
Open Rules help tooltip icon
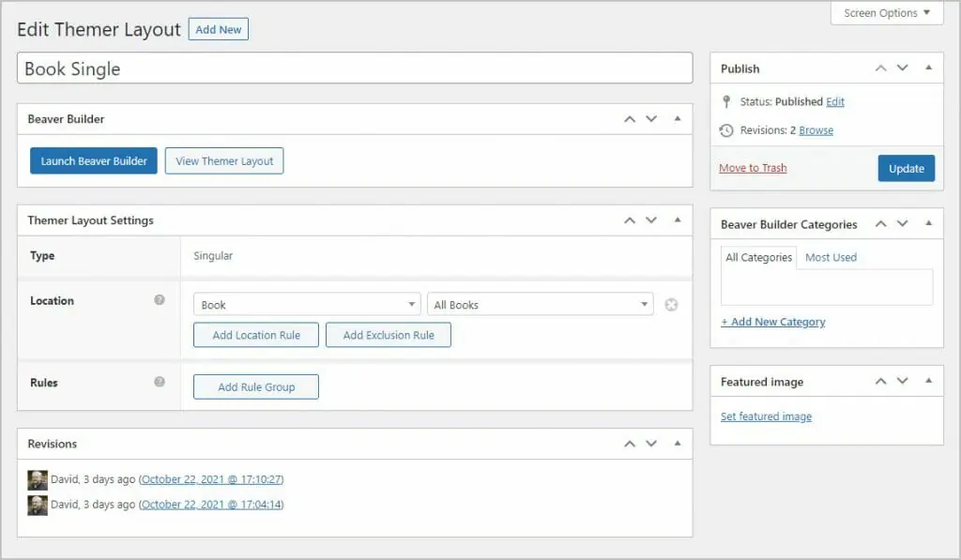pos(160,382)
